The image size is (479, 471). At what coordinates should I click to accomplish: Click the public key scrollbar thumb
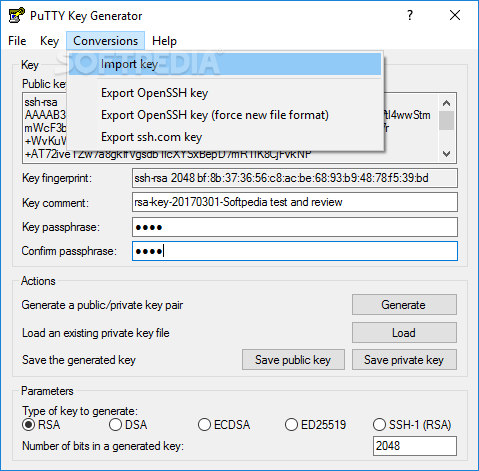447,121
